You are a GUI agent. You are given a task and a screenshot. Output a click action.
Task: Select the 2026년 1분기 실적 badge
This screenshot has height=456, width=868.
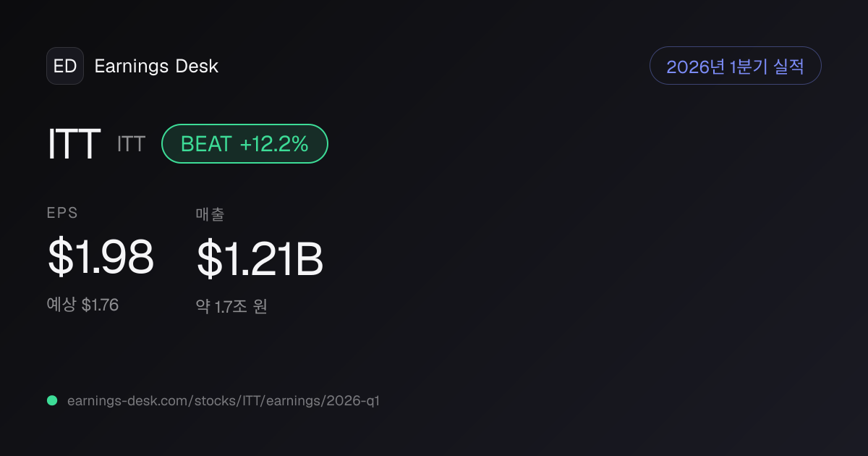[x=736, y=66]
